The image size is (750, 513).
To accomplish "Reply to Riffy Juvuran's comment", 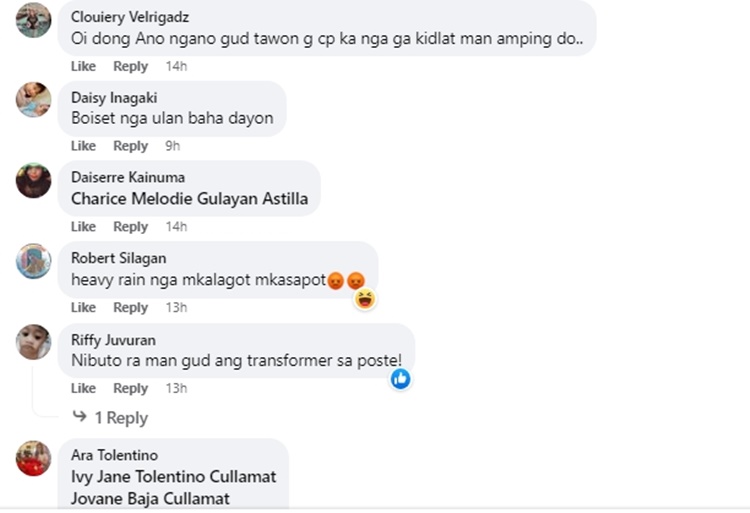I will pyautogui.click(x=130, y=388).
